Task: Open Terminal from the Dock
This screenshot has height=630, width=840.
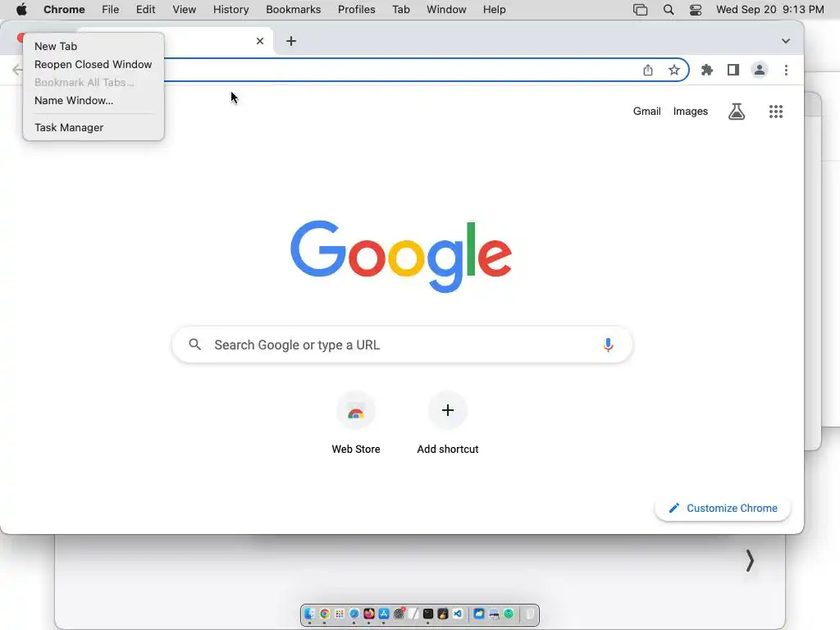Action: tap(428, 614)
